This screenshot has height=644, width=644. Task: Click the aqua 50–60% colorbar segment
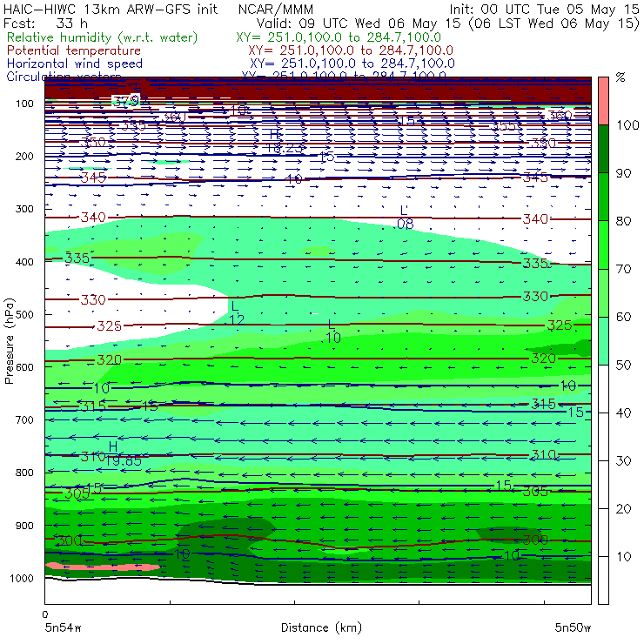click(x=603, y=341)
